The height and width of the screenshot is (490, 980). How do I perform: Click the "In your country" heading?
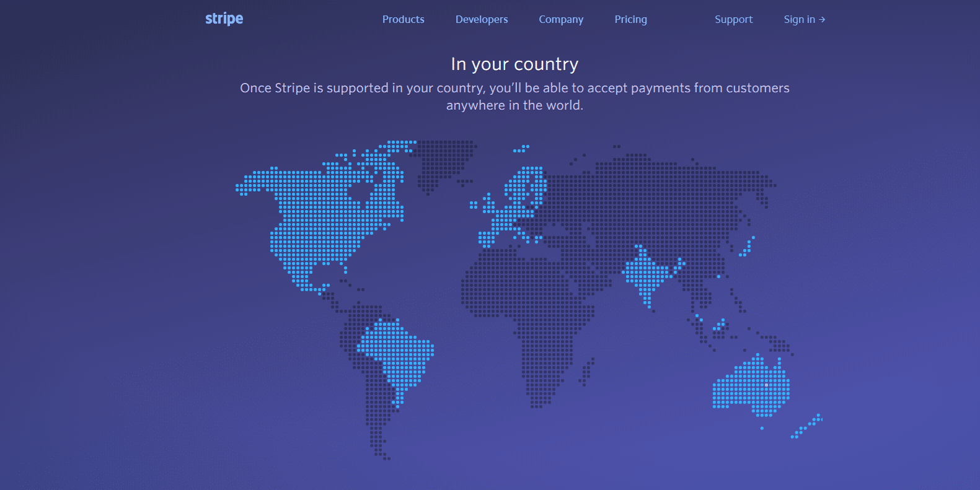[514, 64]
